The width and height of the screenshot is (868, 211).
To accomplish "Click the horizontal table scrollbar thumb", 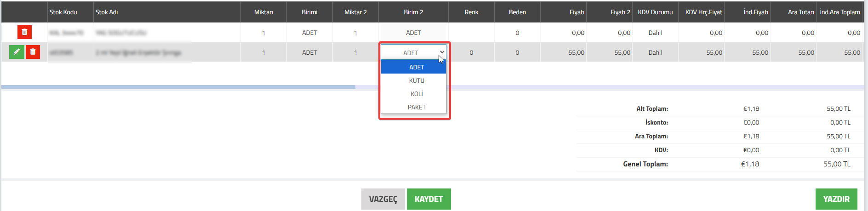I will (178, 87).
